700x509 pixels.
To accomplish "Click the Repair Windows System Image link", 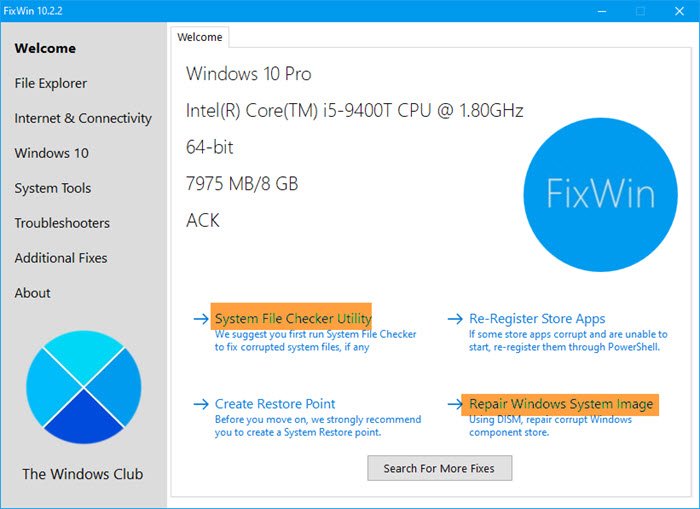I will tap(561, 404).
